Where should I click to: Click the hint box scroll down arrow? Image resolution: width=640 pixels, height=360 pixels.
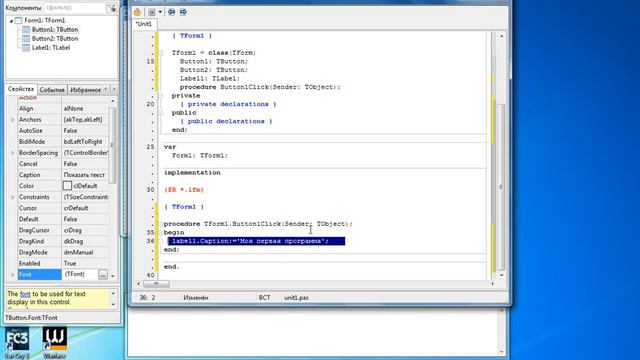(x=113, y=304)
